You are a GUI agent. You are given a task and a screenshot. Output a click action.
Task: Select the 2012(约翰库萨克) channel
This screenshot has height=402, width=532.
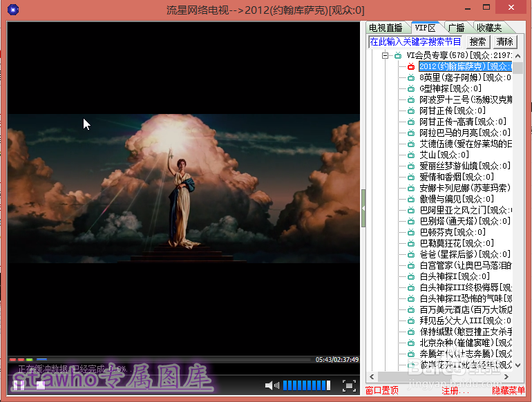[465, 66]
